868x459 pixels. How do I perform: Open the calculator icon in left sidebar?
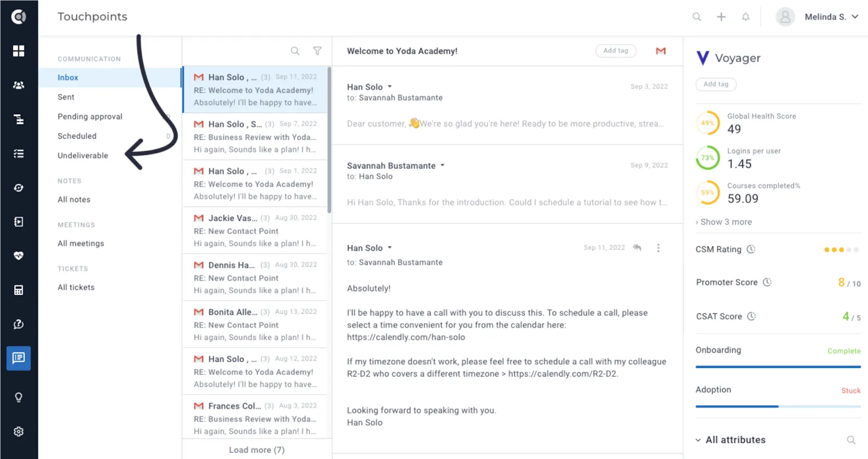point(18,290)
